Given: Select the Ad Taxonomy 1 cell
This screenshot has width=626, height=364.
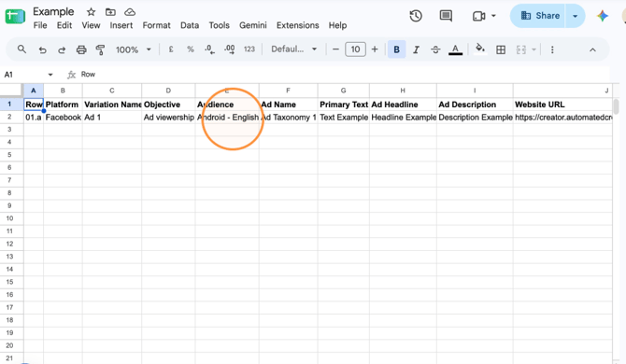Looking at the screenshot, I should point(289,118).
